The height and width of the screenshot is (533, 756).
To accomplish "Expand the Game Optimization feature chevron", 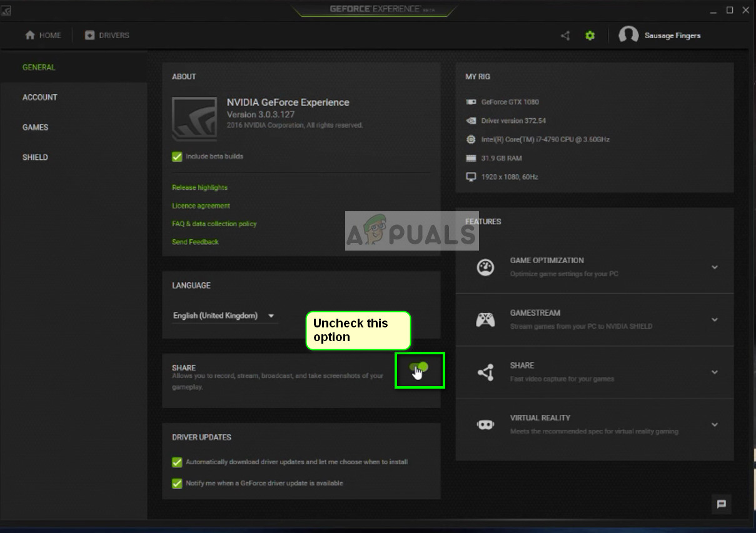I will click(715, 267).
